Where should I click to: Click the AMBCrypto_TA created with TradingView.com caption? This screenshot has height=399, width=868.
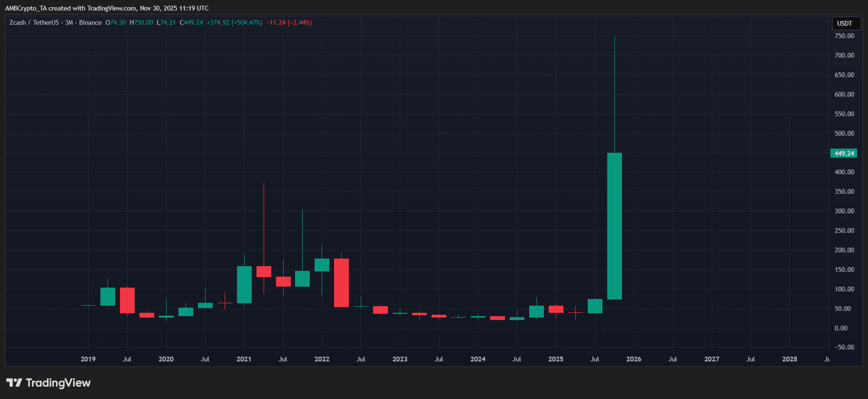point(107,8)
